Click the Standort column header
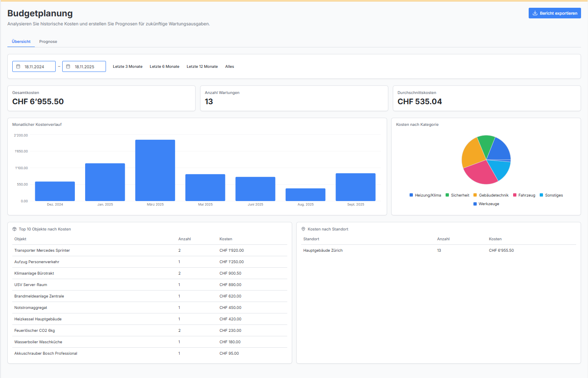 [x=311, y=239]
